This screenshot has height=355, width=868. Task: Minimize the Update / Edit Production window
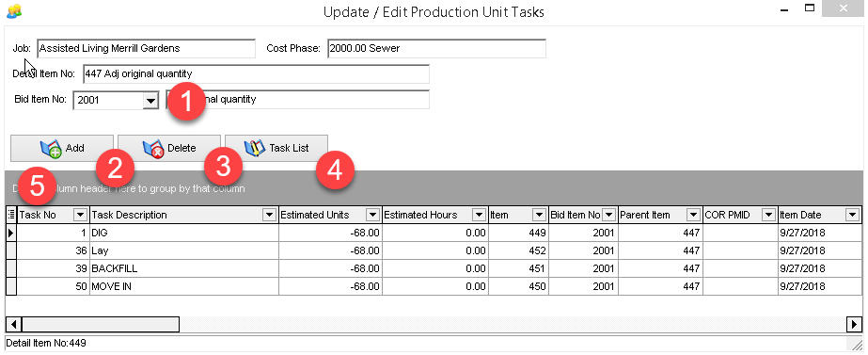pyautogui.click(x=785, y=9)
